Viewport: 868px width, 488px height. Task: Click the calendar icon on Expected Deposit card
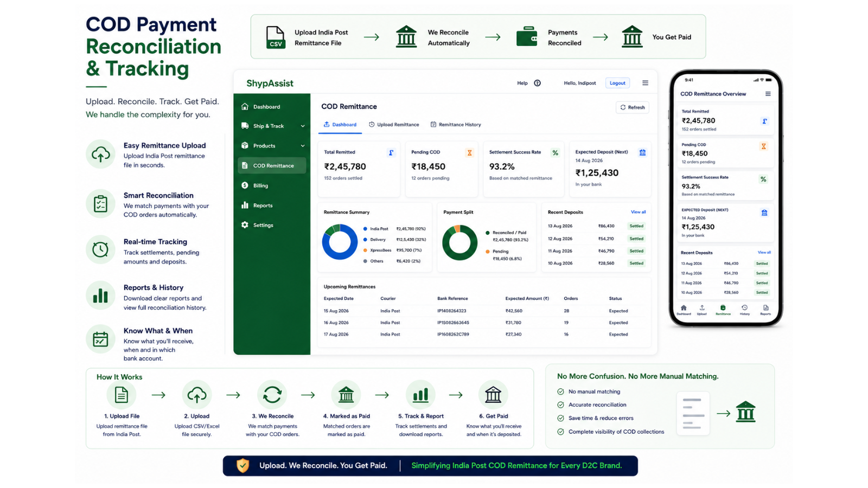[642, 152]
